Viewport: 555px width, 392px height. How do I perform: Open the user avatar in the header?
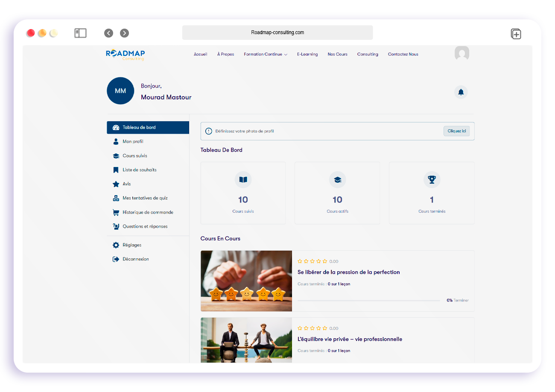pyautogui.click(x=462, y=54)
